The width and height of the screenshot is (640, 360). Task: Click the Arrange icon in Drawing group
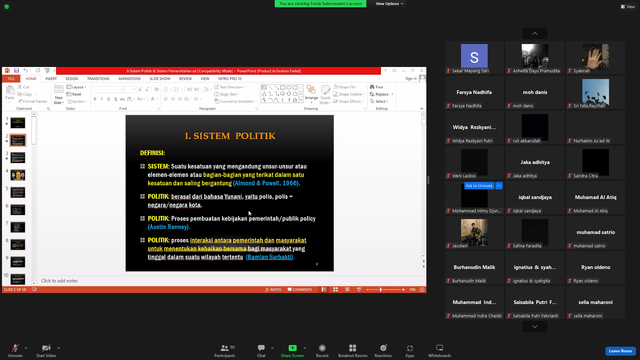[x=311, y=93]
